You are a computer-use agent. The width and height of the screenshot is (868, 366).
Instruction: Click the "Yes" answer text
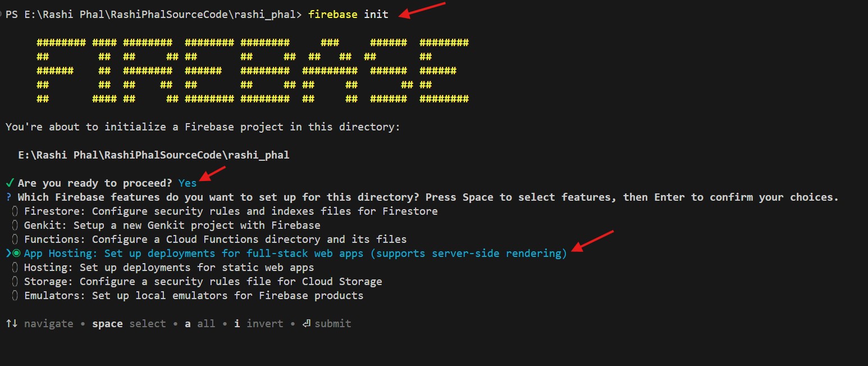tap(188, 183)
